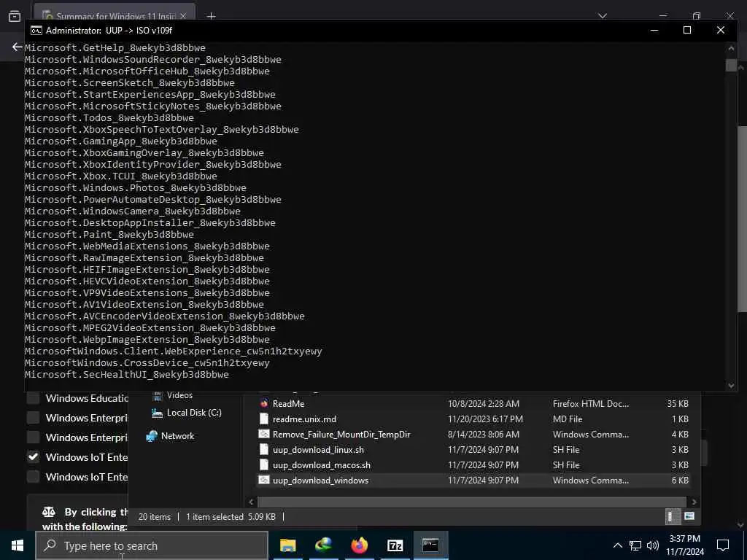
Task: Select Local Disk (C:) in navigation pane
Action: click(194, 413)
